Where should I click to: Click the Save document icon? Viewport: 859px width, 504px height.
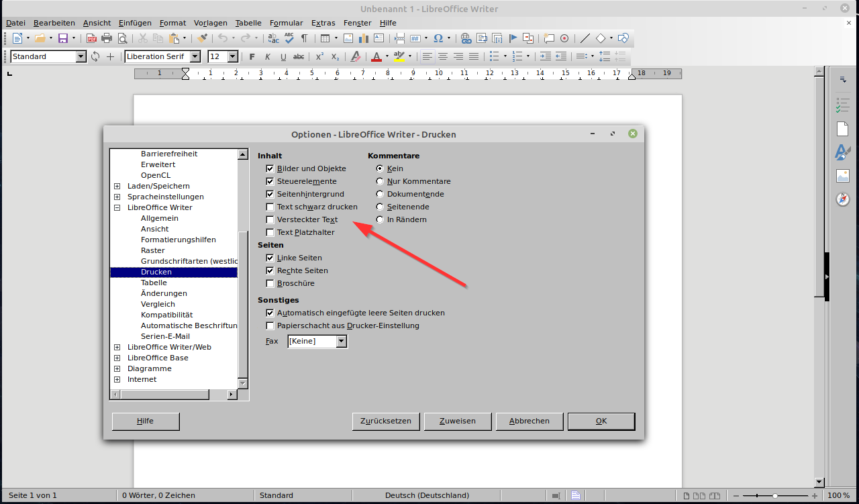click(63, 38)
